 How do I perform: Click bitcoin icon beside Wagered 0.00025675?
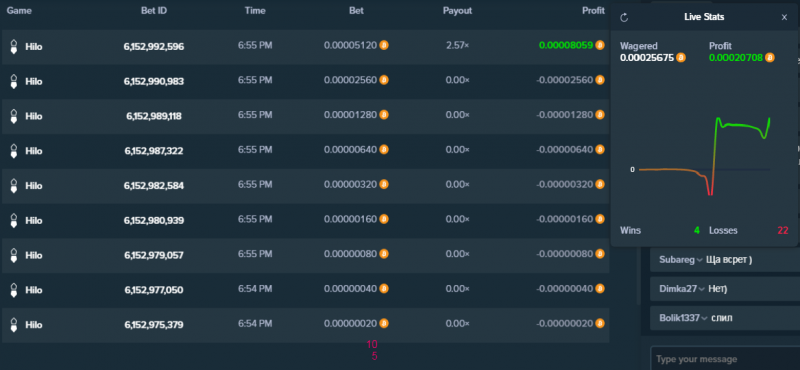pyautogui.click(x=681, y=58)
